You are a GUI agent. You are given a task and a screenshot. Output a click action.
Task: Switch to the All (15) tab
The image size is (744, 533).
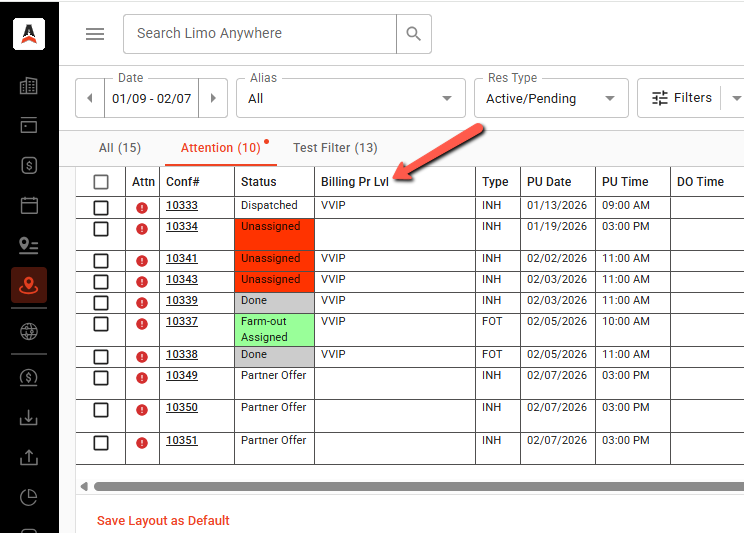coord(120,148)
